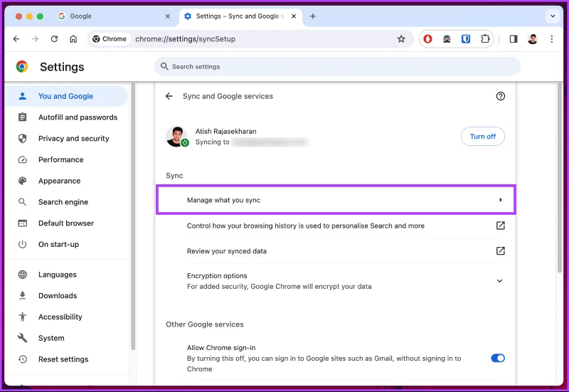Close the Google tab

pyautogui.click(x=167, y=16)
